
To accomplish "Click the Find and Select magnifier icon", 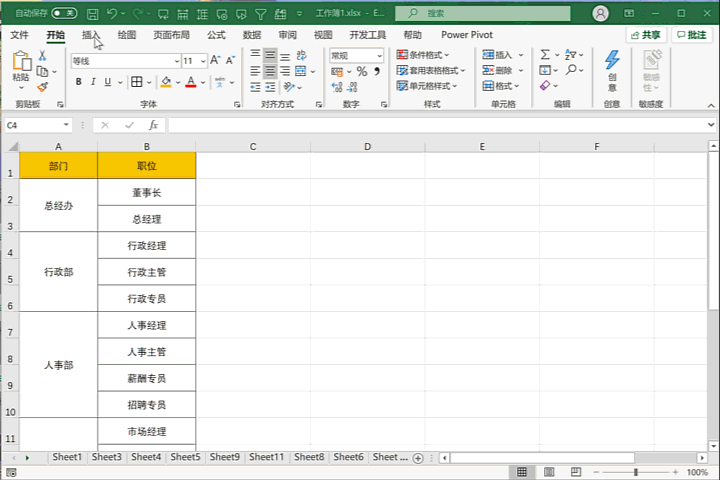I will tap(571, 70).
